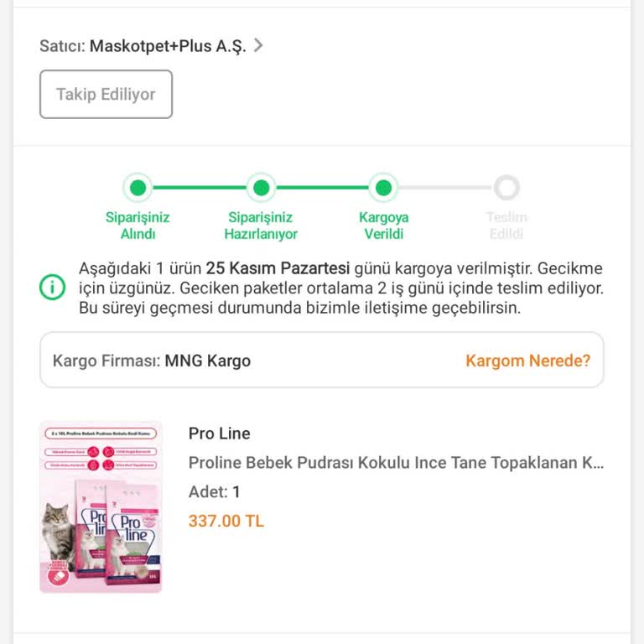644x644 pixels.
Task: Click the Siparişiniz Hazırlanıyor step label
Action: pyautogui.click(x=261, y=226)
